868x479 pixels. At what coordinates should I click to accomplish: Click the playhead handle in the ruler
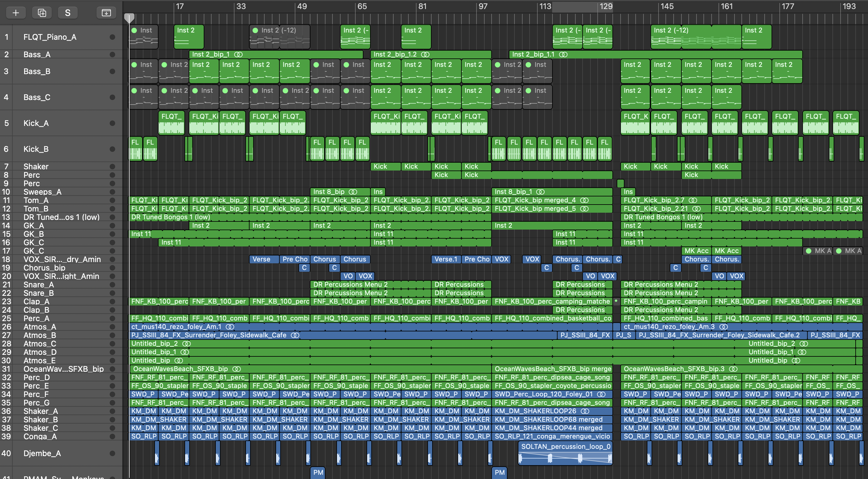[x=129, y=18]
